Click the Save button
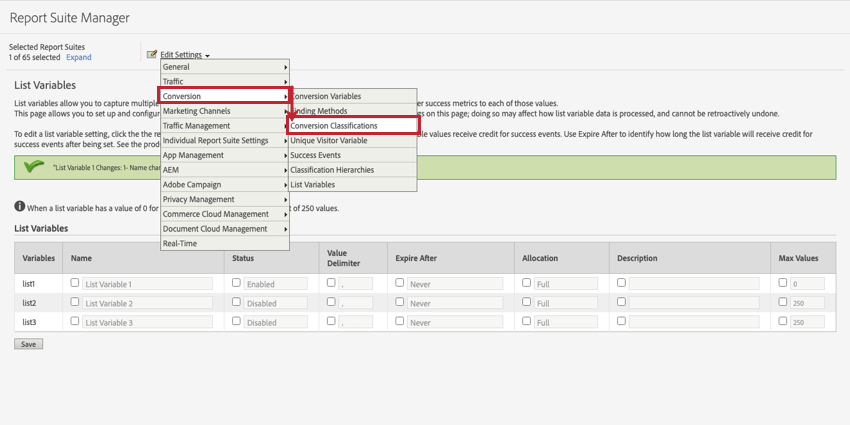Viewport: 850px width, 425px height. coord(28,344)
